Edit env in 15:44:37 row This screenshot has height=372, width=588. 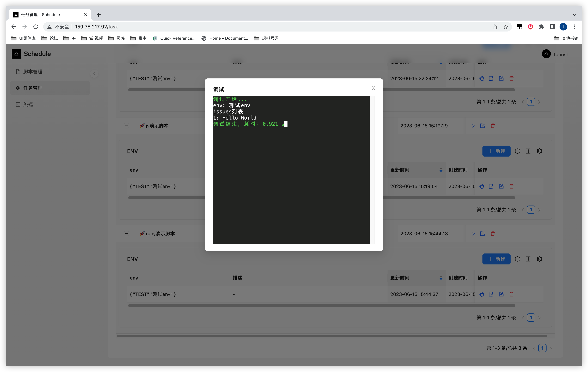(501, 294)
